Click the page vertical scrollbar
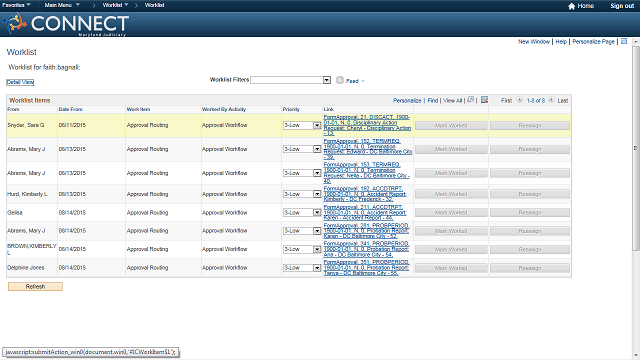This screenshot has height=360, width=640. [x=636, y=148]
